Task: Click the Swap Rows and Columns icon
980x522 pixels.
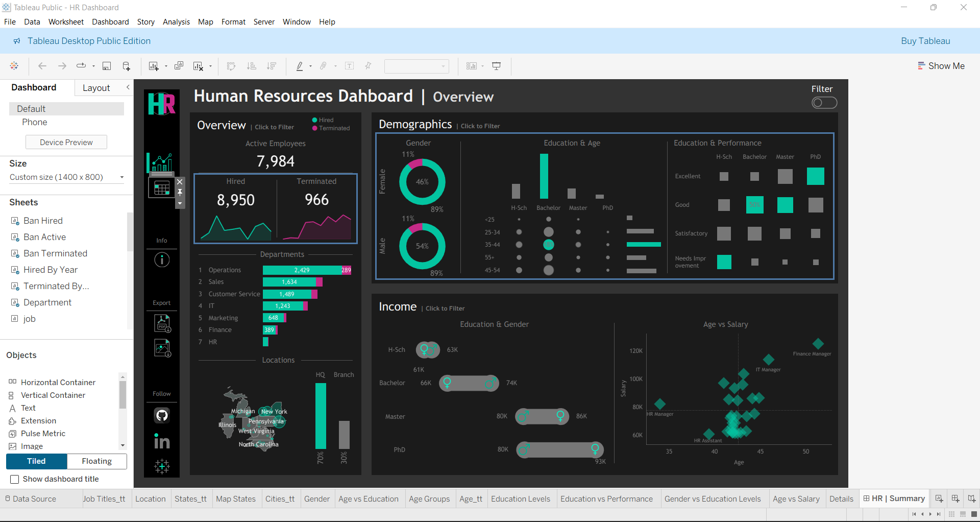Action: 231,66
